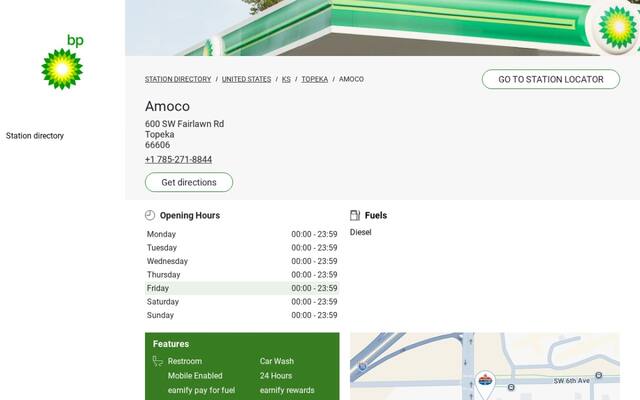
Task: Click the bp helios logo on canopy image
Action: [x=617, y=27]
